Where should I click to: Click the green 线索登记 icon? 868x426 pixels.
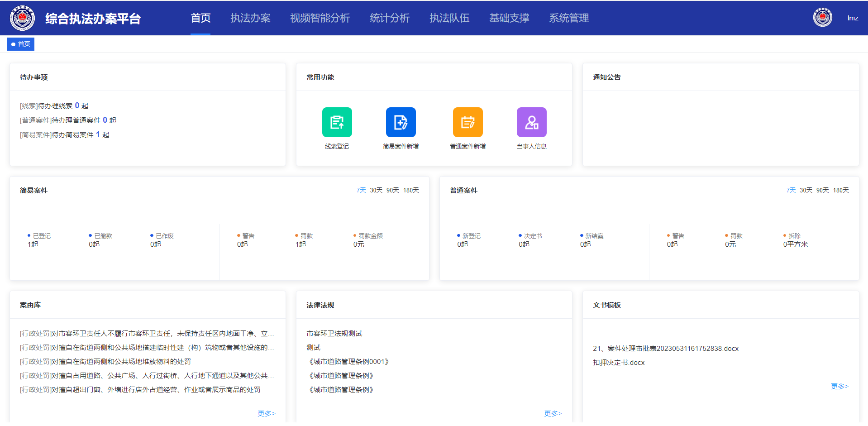coord(337,122)
